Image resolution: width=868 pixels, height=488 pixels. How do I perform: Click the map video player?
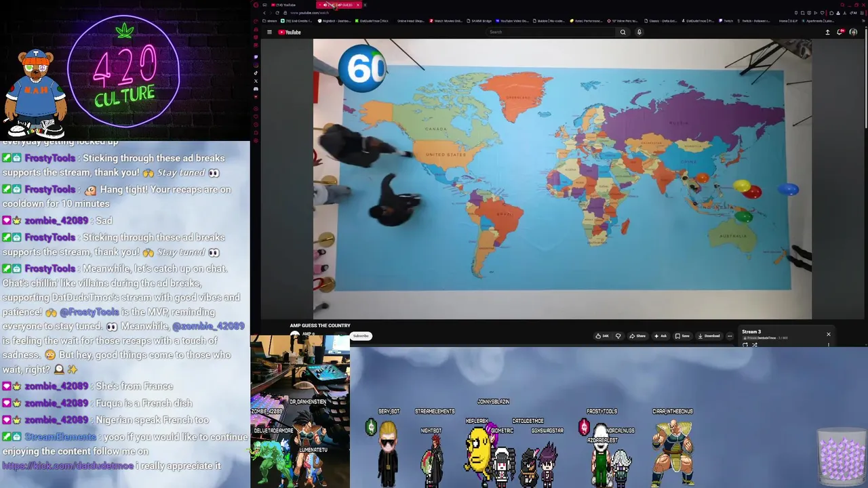[x=562, y=179]
